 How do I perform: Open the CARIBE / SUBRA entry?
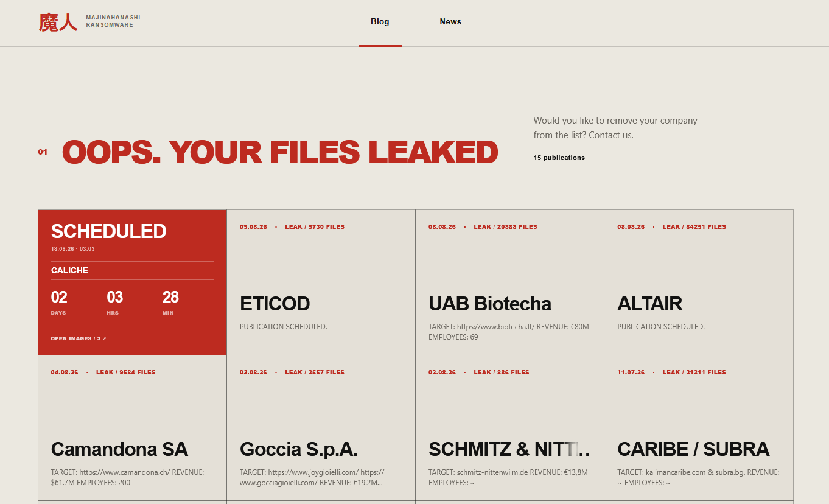tap(699, 428)
